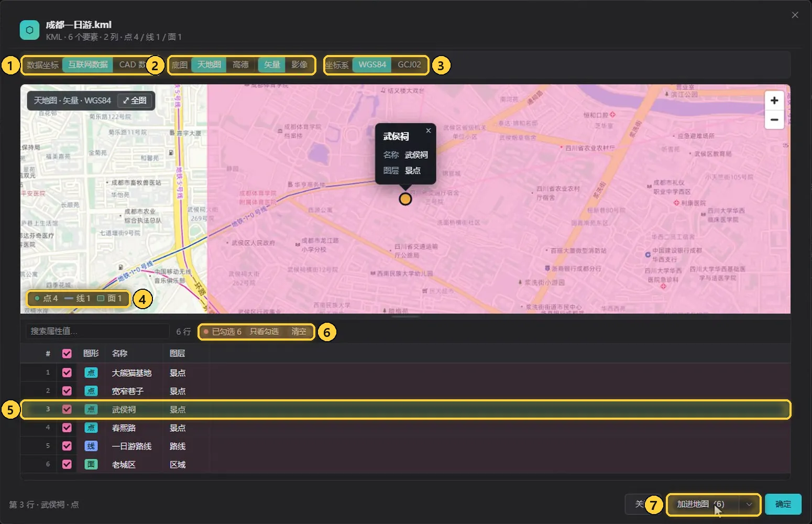
Task: Close the 武侯祠 popup on the map
Action: point(429,130)
